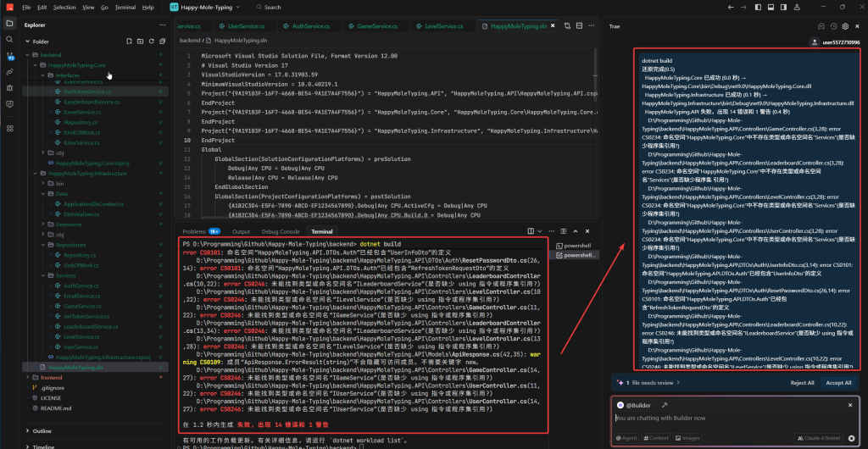
Task: Click New File icon in Folder header
Action: point(129,42)
